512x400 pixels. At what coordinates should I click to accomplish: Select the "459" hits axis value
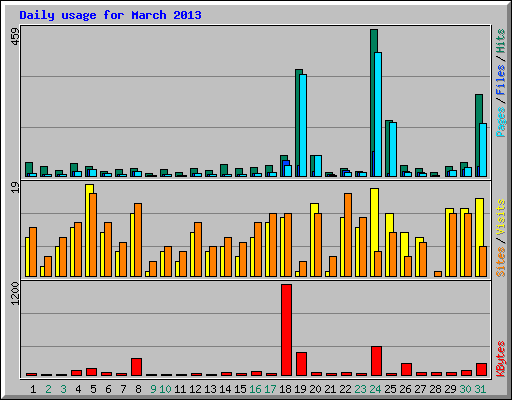[x=15, y=37]
